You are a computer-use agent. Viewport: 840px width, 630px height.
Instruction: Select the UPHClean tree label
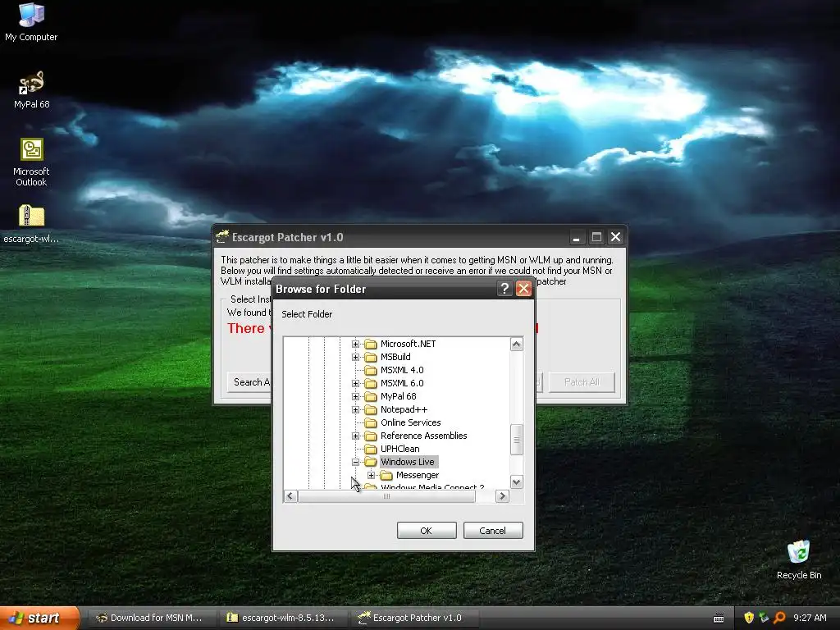click(x=400, y=449)
